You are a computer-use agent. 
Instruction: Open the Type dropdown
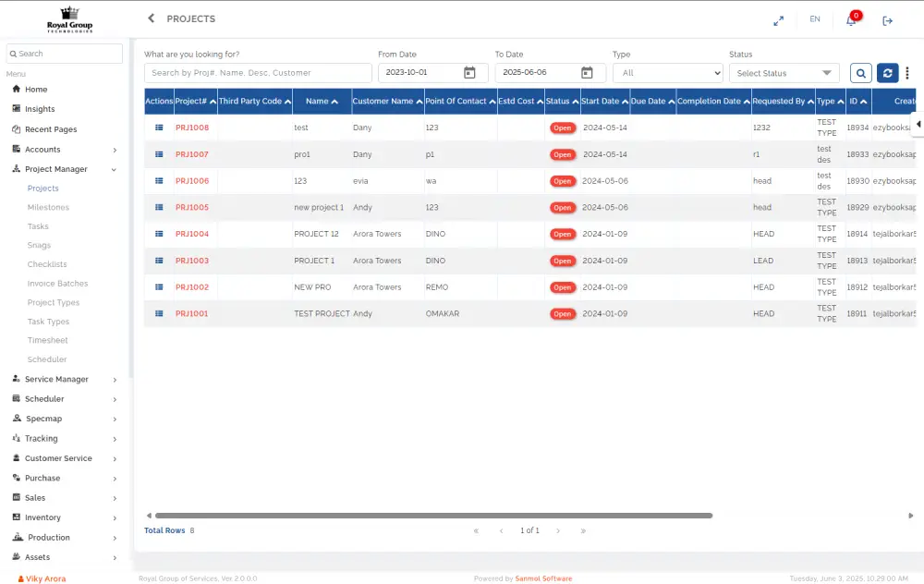[x=667, y=73]
